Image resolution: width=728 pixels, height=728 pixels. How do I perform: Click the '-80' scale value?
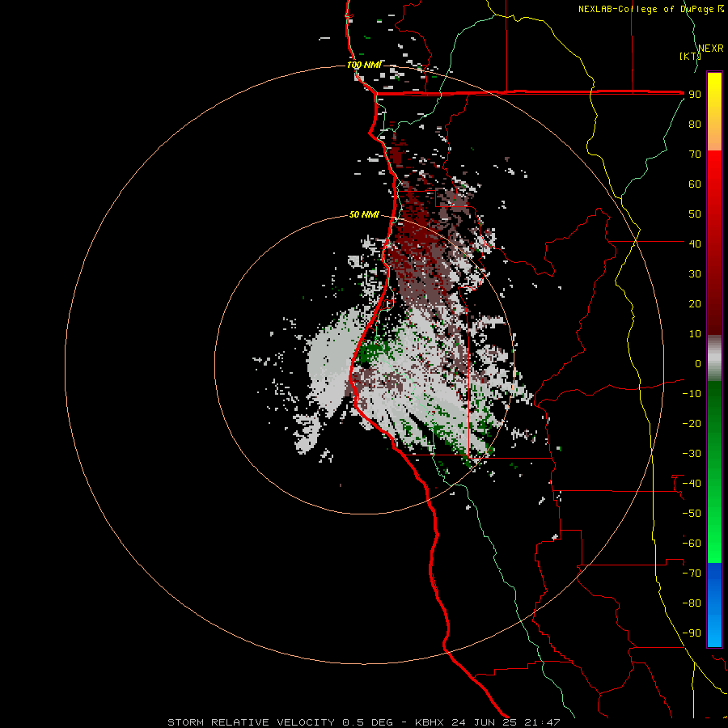(692, 603)
